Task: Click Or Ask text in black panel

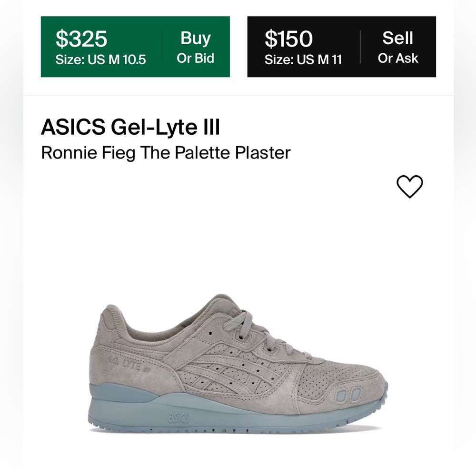Action: pyautogui.click(x=400, y=59)
